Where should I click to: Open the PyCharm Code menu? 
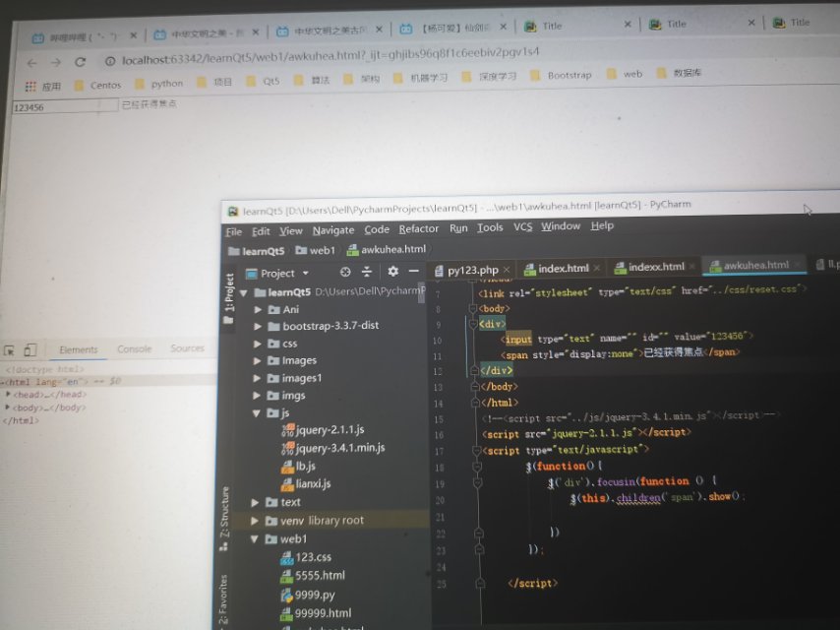377,229
